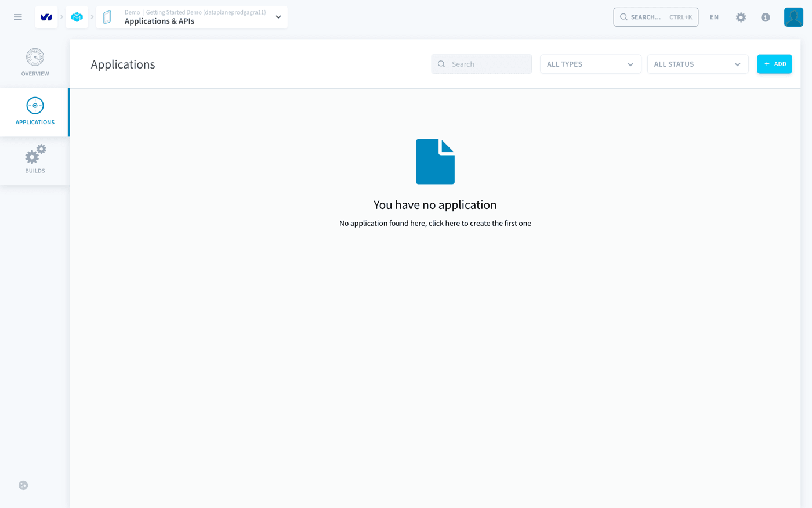Open the user profile avatar
This screenshot has width=812, height=508.
click(793, 17)
